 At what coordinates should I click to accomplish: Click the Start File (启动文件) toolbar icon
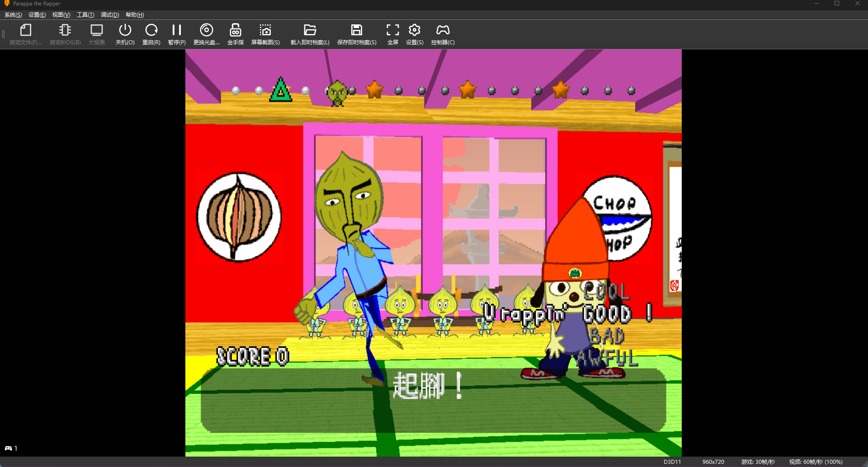tap(26, 30)
